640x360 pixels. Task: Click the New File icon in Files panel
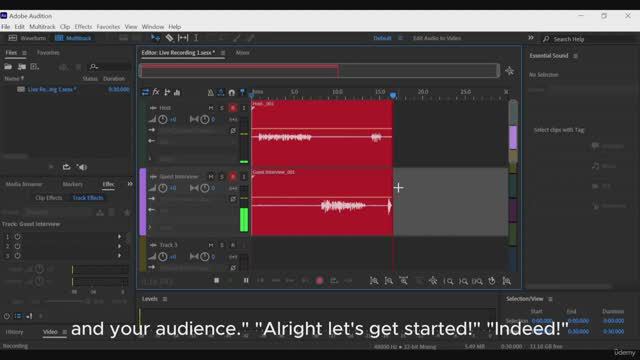click(x=35, y=67)
